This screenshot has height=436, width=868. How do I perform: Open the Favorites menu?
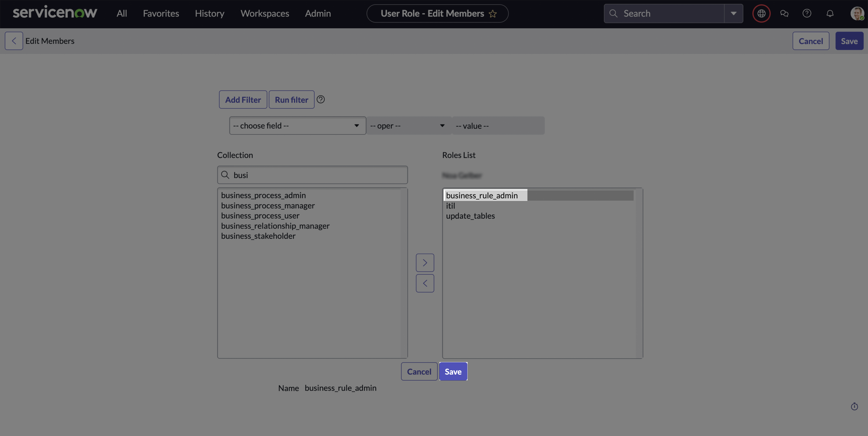[161, 13]
